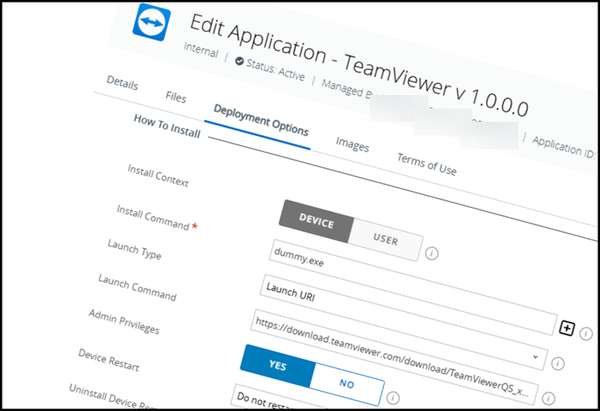Open the Device Restart dropdown
The width and height of the screenshot is (600, 411).
[x=279, y=398]
